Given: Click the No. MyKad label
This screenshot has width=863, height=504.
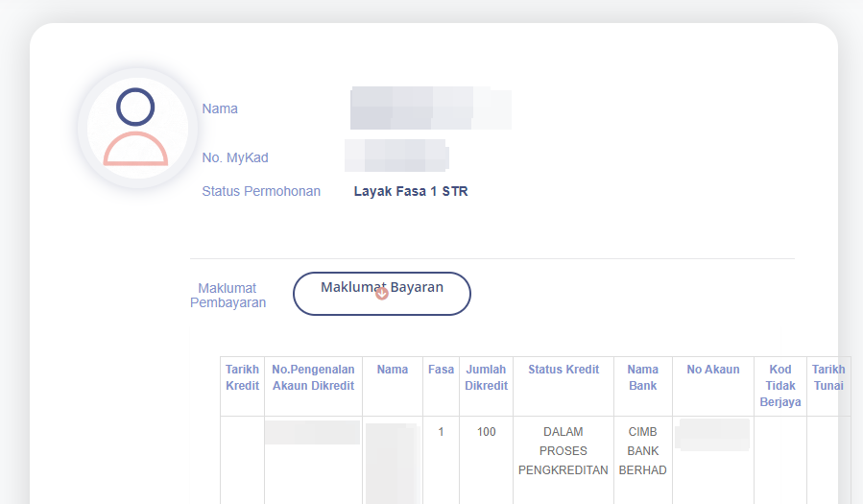Looking at the screenshot, I should [235, 157].
